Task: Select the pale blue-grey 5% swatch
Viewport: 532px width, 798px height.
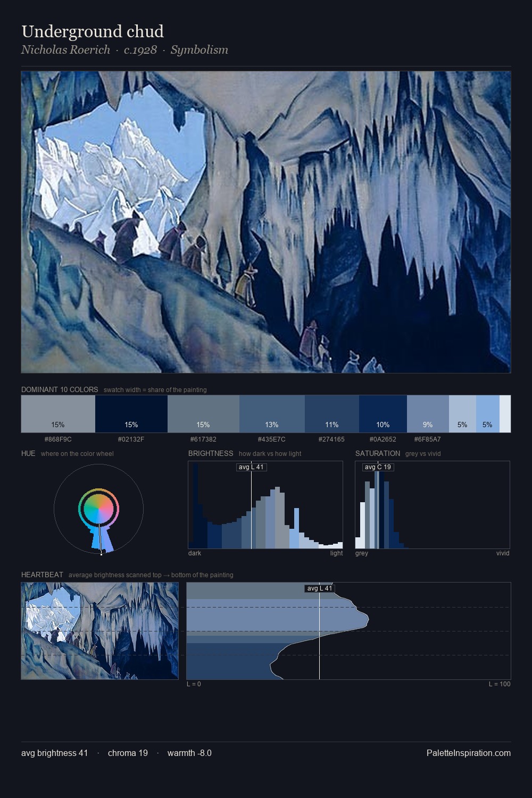Action: 462,414
